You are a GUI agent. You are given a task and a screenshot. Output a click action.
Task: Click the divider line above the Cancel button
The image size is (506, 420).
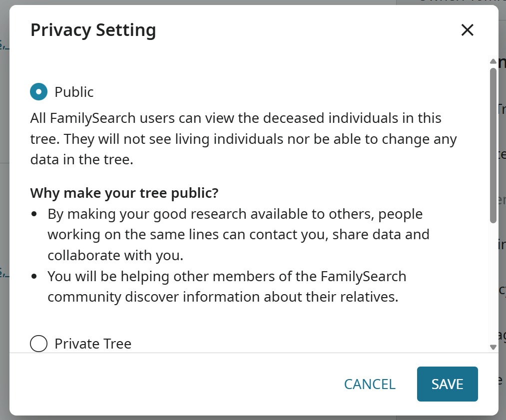click(250, 353)
